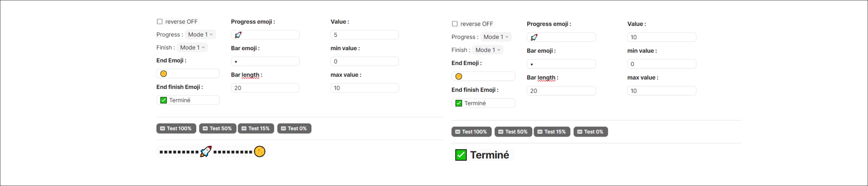Click the keyboard icon on Test 50% button
The width and height of the screenshot is (868, 186).
point(205,128)
